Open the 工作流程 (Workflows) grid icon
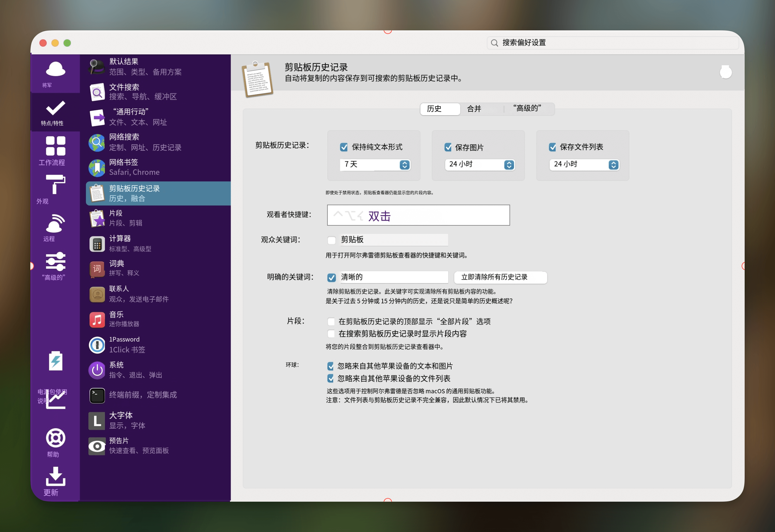The width and height of the screenshot is (775, 532). click(55, 146)
